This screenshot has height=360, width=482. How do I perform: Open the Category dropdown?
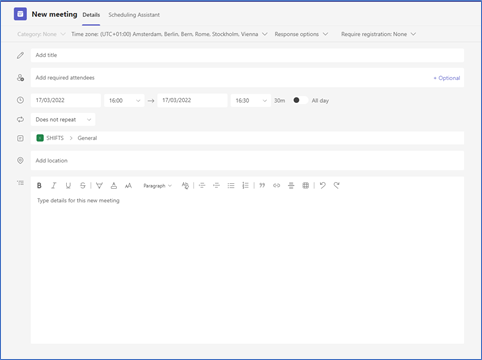click(x=41, y=34)
